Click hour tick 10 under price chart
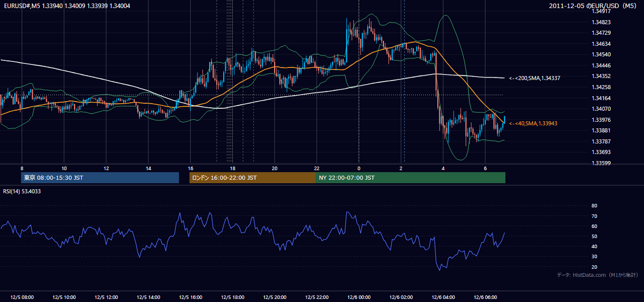 pyautogui.click(x=64, y=168)
